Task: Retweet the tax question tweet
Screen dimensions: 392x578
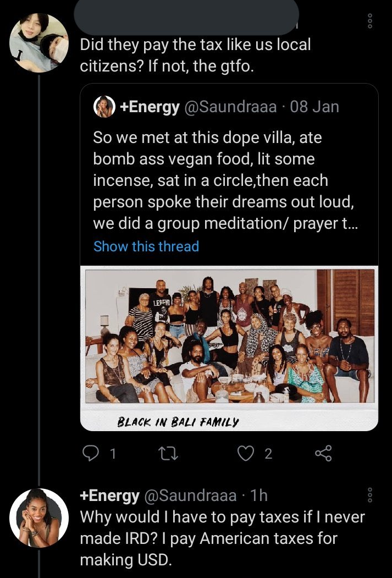Action: [x=168, y=453]
